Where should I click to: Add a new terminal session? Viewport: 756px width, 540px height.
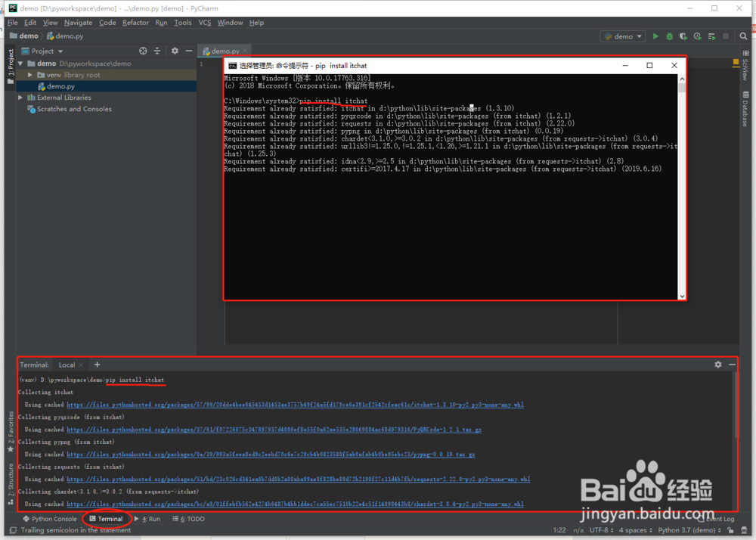pos(97,365)
